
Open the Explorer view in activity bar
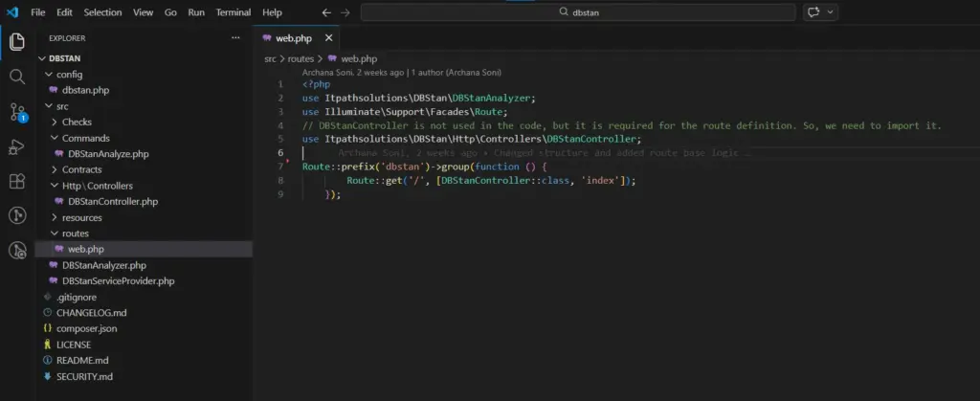(x=16, y=42)
